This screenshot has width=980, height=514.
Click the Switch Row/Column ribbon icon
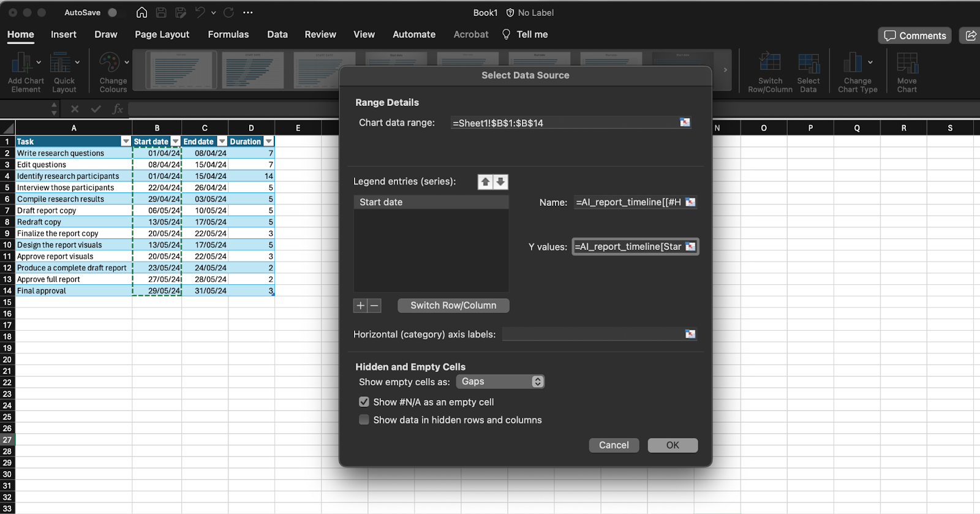tap(770, 62)
